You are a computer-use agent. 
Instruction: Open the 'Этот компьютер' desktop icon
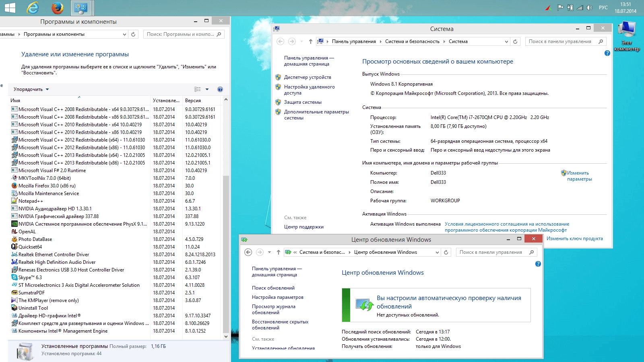coord(627,35)
